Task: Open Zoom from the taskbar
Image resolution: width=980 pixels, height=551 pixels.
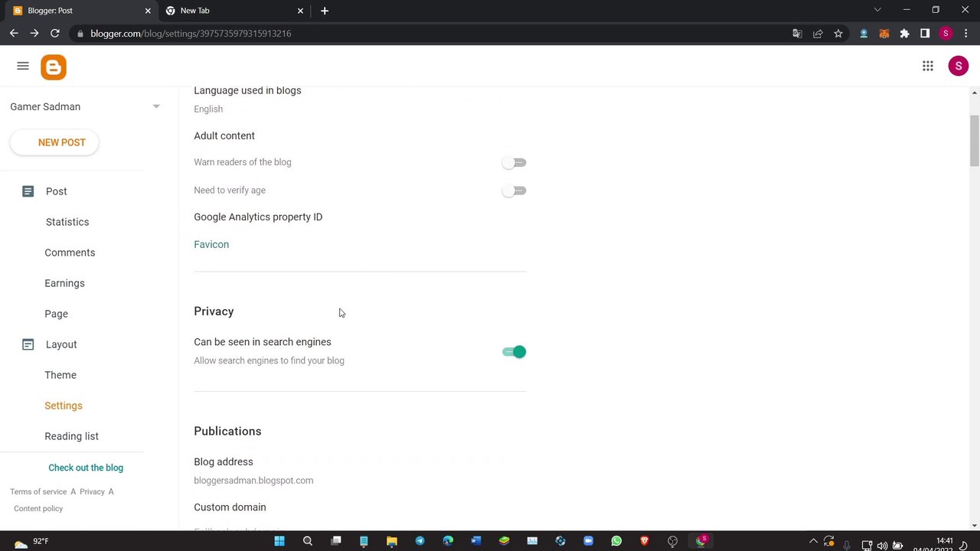Action: pyautogui.click(x=588, y=541)
